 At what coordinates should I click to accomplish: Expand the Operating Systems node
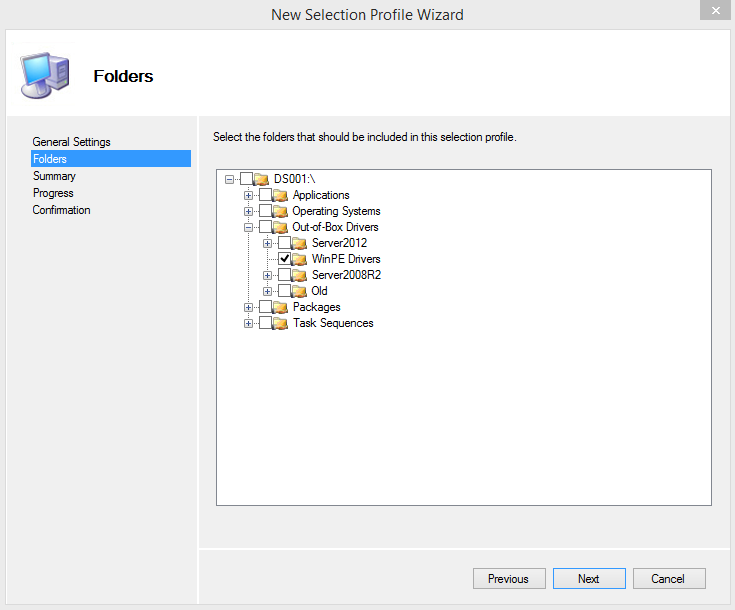248,211
